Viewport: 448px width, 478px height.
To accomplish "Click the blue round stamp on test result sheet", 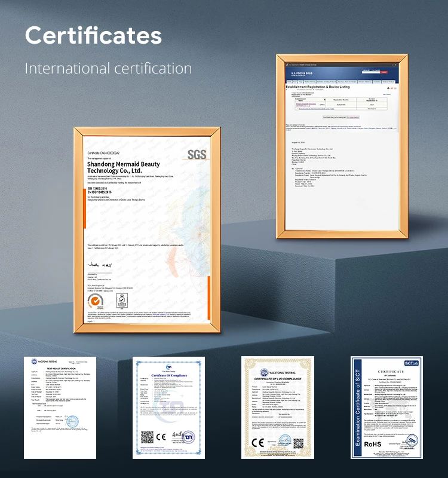I will pos(72,422).
